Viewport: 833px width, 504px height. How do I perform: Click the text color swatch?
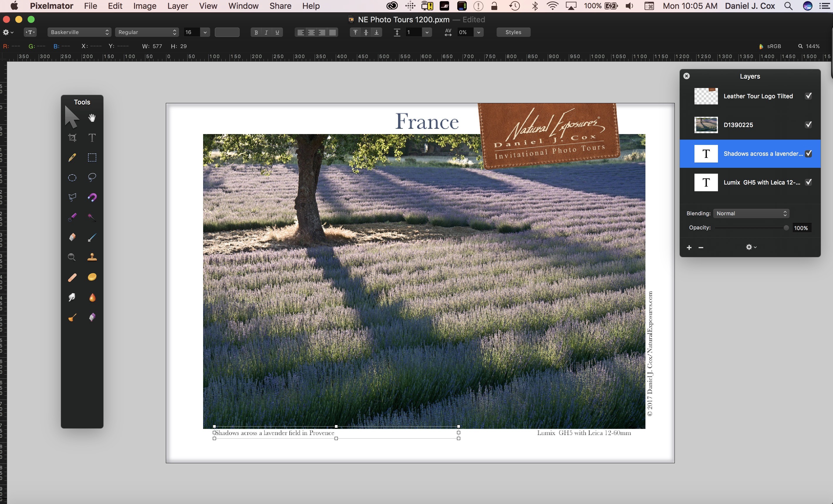click(227, 33)
